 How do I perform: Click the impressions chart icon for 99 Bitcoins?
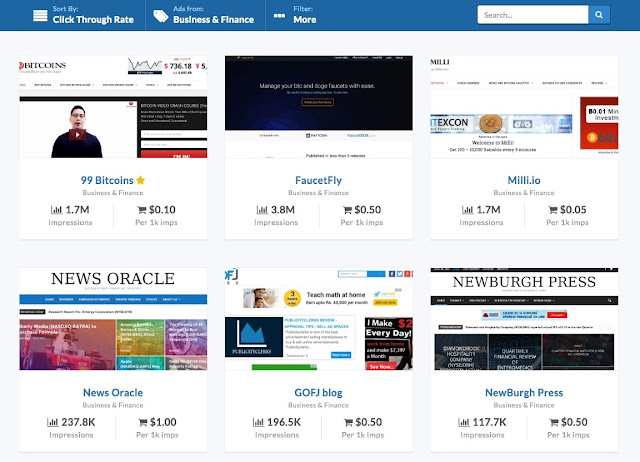coord(56,210)
